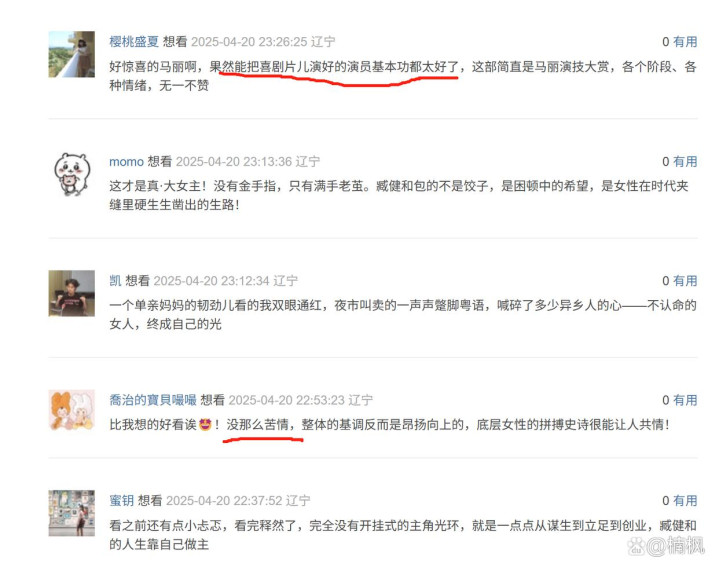Viewport: 719px width, 571px height.
Task: Mark 蜜钥's review as 有用
Action: tap(685, 500)
